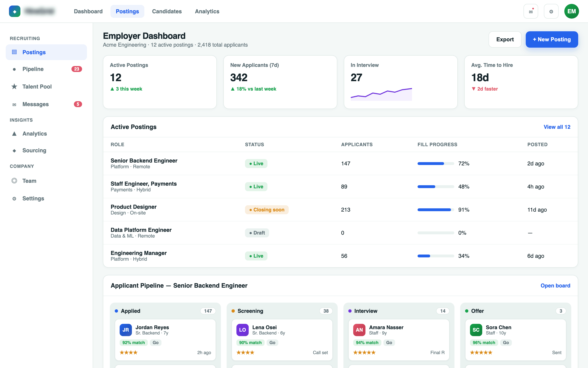Click the 96% match tag
Screen dimensions: 588x368
[x=484, y=343]
